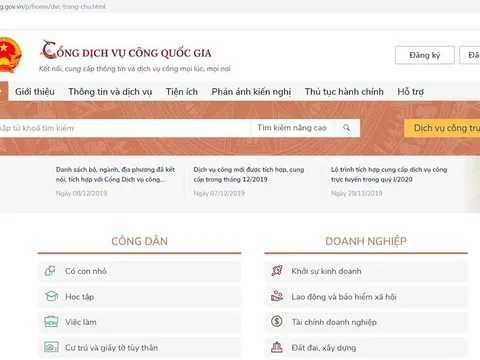This screenshot has height=360, width=480.
Task: Open news Dịch vụ công mới được tích hợp
Action: tap(249, 174)
